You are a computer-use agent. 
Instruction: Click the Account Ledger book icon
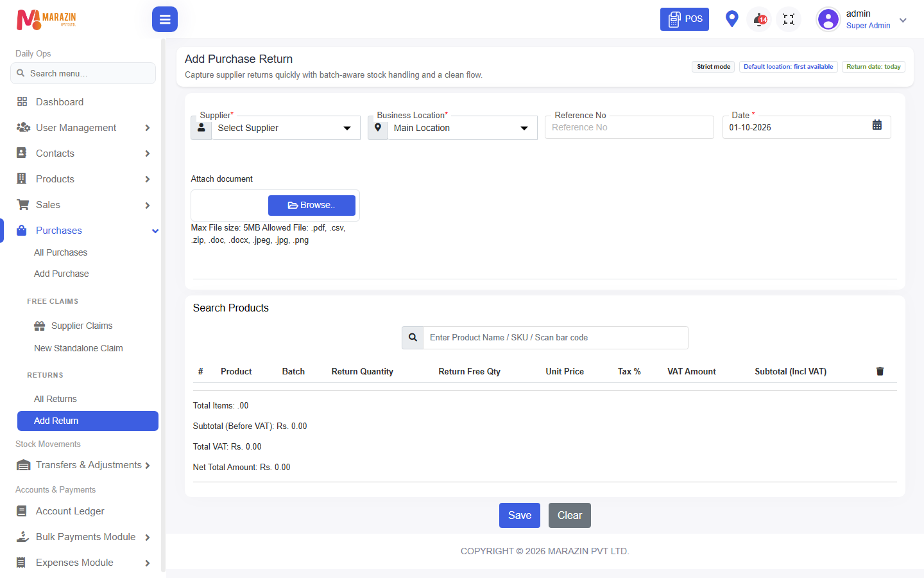[x=22, y=511]
